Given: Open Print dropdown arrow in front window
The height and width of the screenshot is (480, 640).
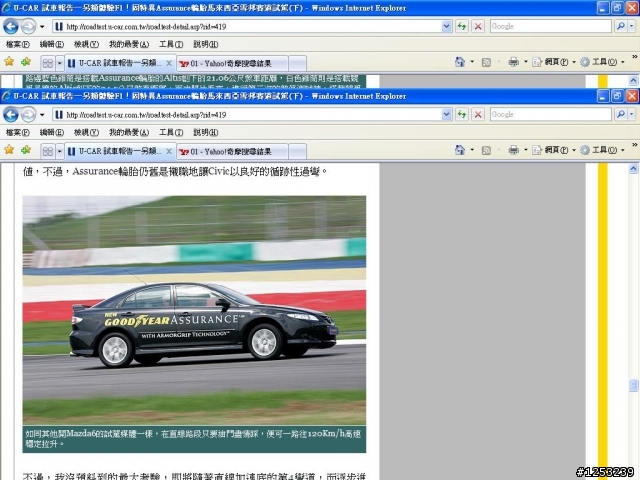Looking at the screenshot, I should 526,150.
